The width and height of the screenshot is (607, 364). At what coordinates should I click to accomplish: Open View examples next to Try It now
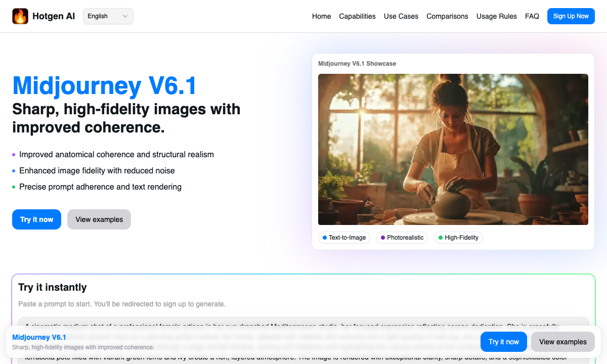99,219
